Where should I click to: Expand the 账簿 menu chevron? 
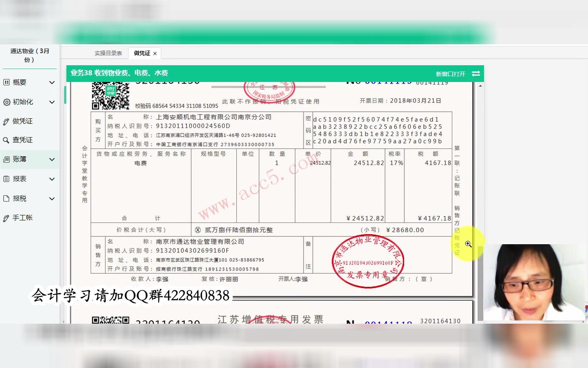[x=52, y=159]
